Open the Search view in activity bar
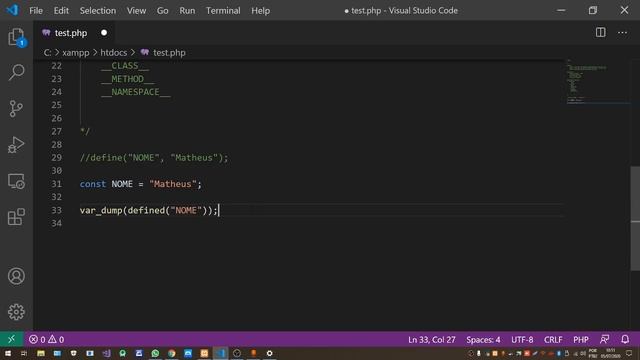Viewport: 640px width, 360px height. tap(16, 72)
